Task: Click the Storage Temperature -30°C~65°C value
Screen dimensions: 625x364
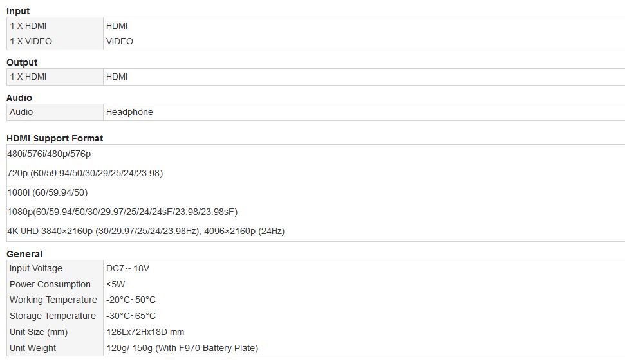Action: click(x=131, y=316)
